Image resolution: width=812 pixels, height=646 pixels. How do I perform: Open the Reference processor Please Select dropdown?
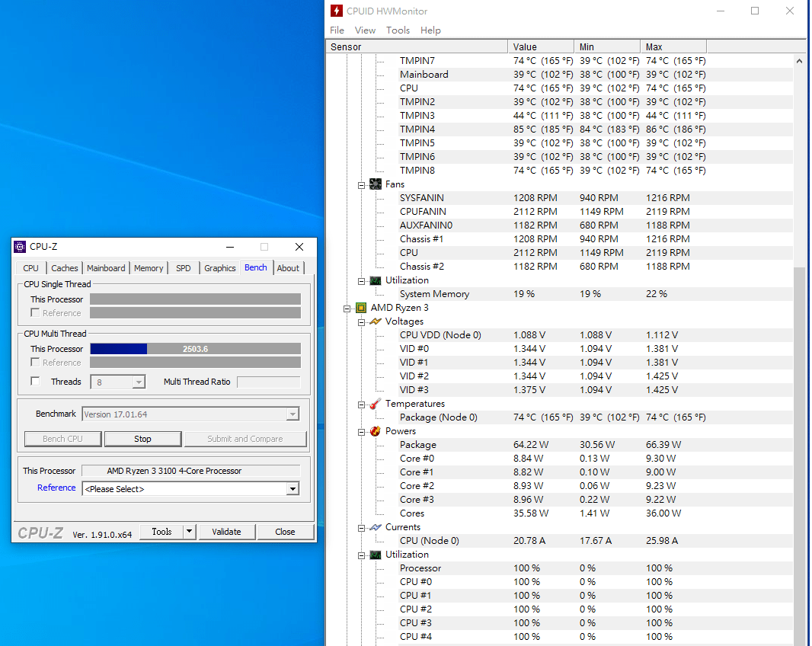point(293,488)
